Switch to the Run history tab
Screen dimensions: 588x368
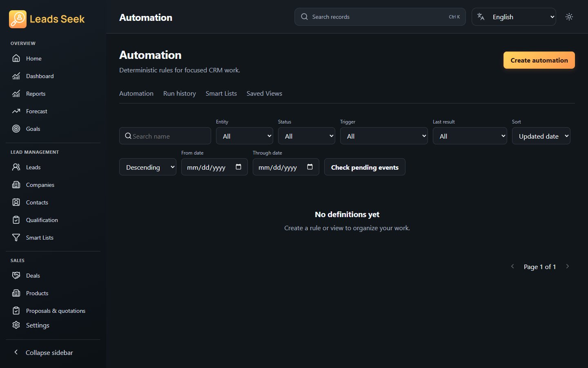coord(180,94)
